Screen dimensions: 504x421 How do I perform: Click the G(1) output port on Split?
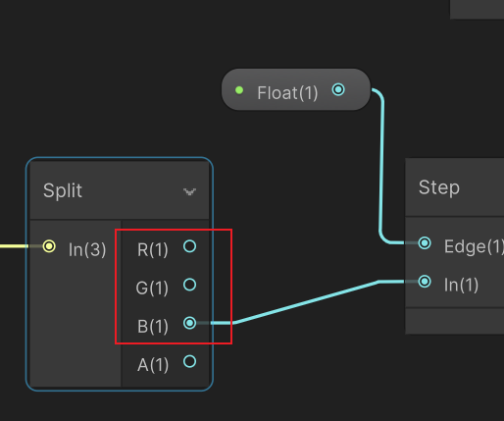[189, 285]
